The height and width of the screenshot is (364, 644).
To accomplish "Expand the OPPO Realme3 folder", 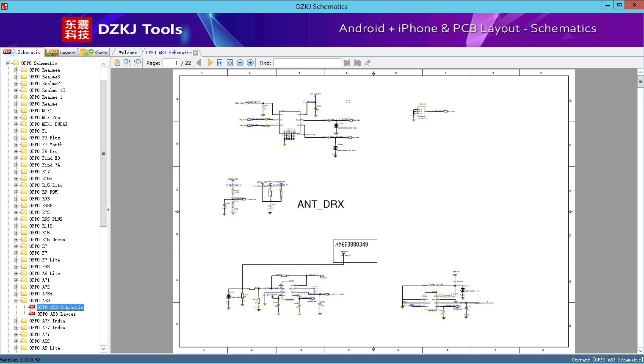I will pyautogui.click(x=16, y=77).
